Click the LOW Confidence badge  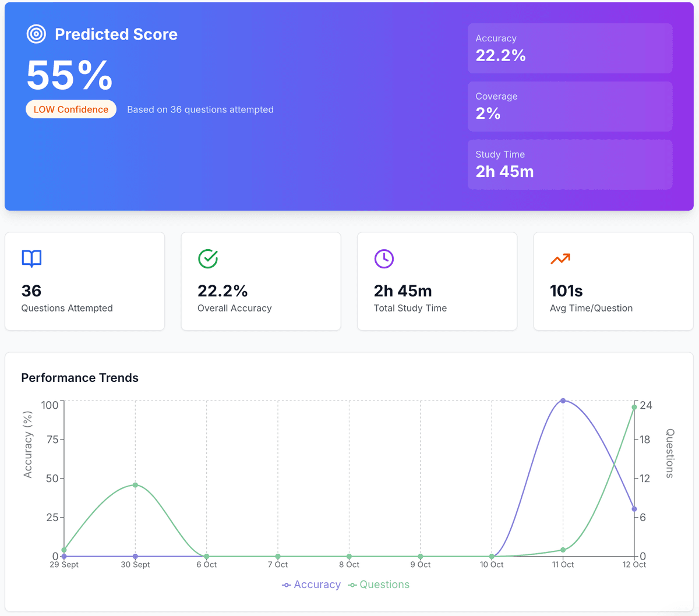point(71,109)
